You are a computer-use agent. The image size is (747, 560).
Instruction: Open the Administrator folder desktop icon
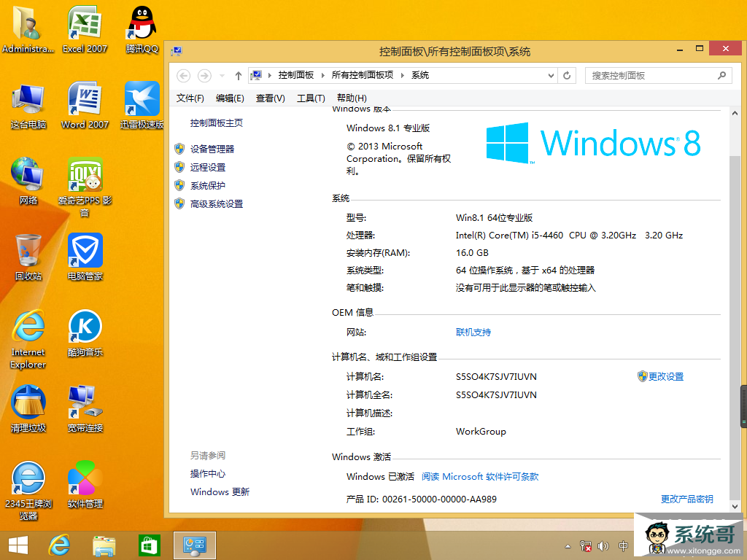(28, 29)
